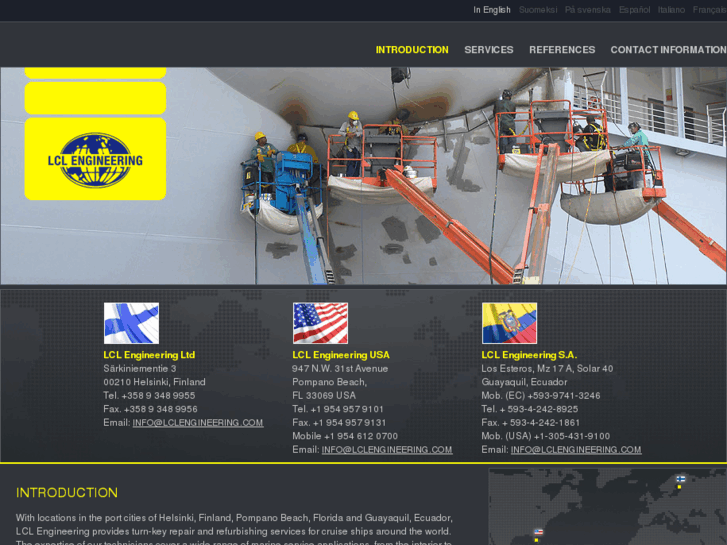Click the Guayaquil, Ecuador text

[524, 382]
